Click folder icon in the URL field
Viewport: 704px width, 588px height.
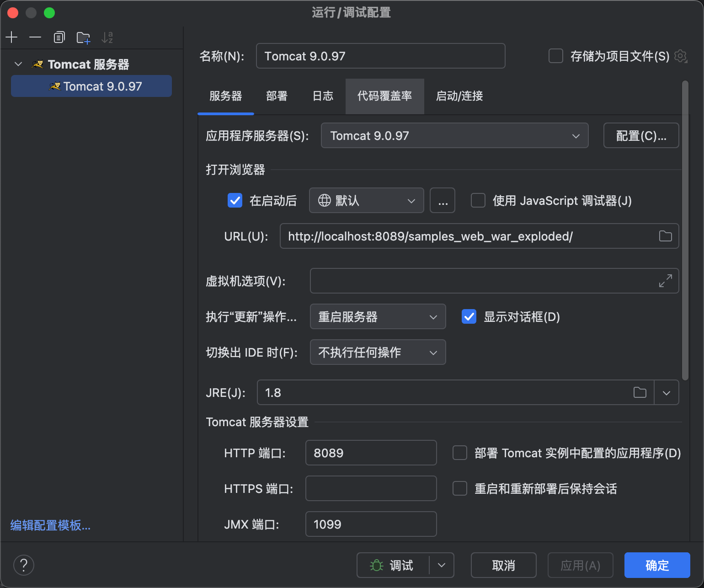pos(666,236)
